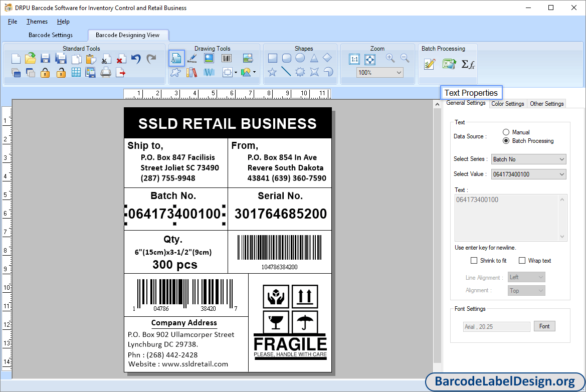
Task: Open the sigma fx formula tool
Action: click(468, 64)
